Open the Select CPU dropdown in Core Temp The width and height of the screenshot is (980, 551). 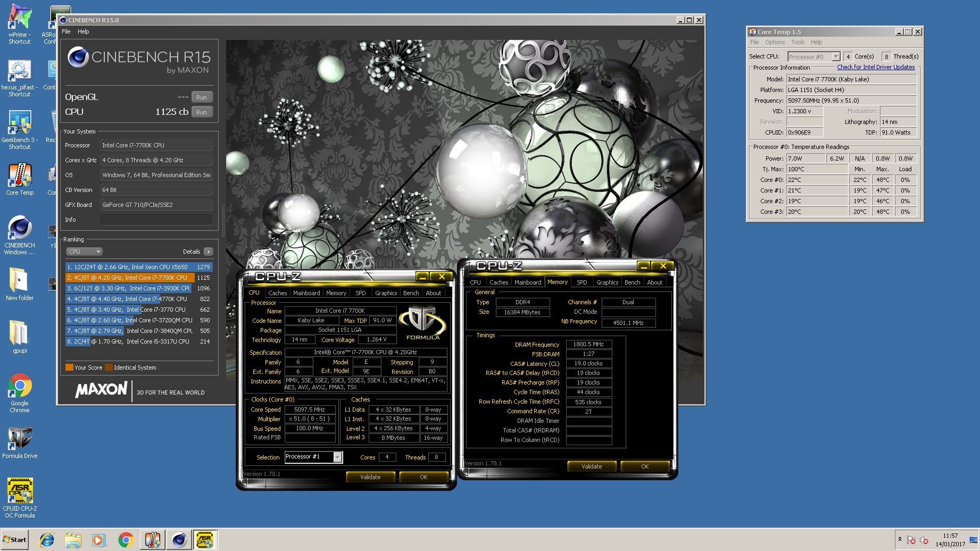point(814,56)
